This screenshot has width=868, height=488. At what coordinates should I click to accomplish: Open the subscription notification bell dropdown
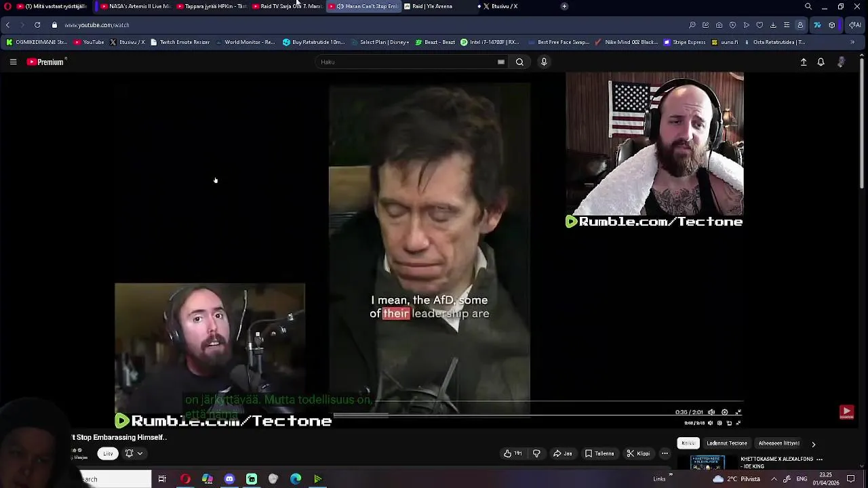pos(134,453)
